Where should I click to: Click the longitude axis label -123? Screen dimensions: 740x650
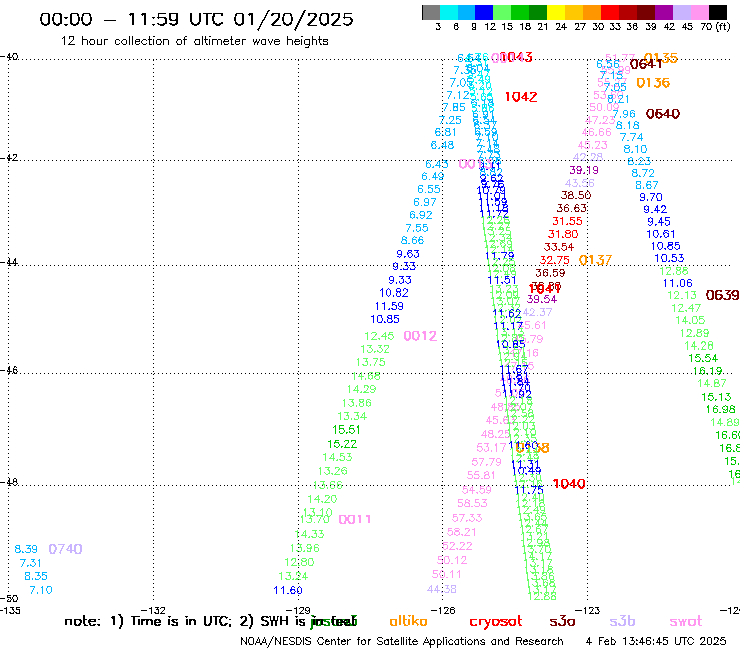point(588,610)
